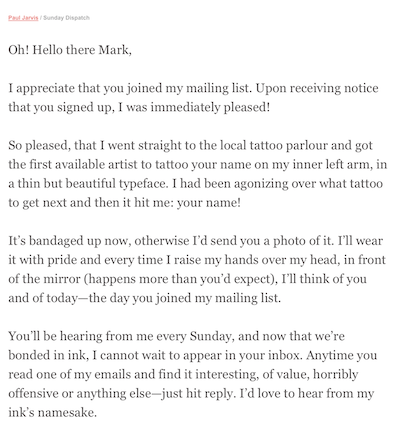Viewport: 400px width, 437px height.
Task: Click the name "Mark" in the greeting
Action: pyautogui.click(x=115, y=50)
